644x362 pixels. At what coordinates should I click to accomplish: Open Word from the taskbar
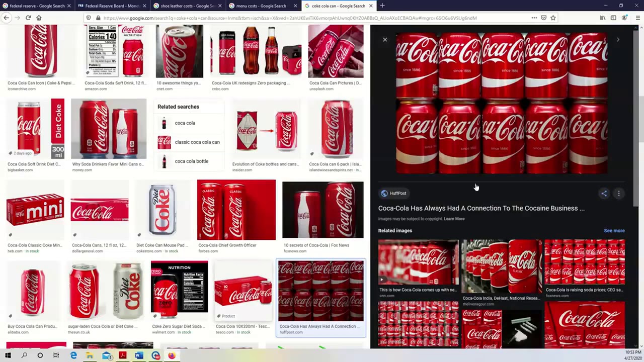click(x=139, y=355)
